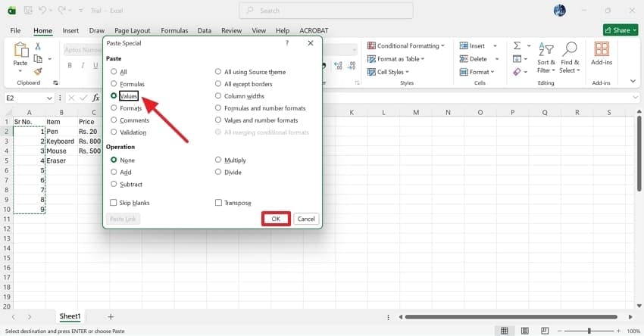The height and width of the screenshot is (336, 644).
Task: Open the Name Box dropdown arrow
Action: pos(49,98)
